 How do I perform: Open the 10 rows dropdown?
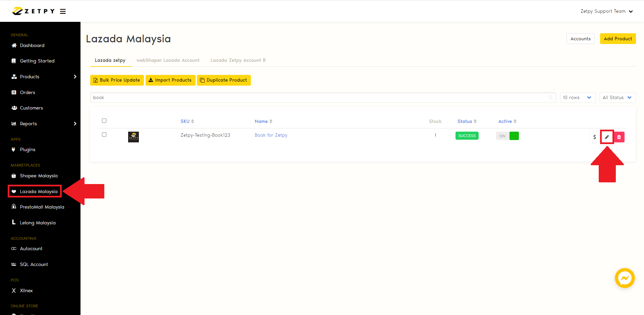click(x=578, y=98)
